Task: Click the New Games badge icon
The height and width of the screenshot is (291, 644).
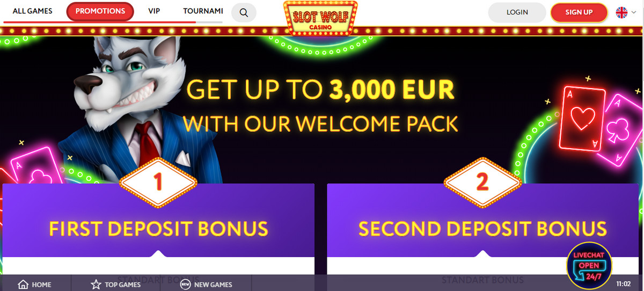Action: pyautogui.click(x=185, y=285)
